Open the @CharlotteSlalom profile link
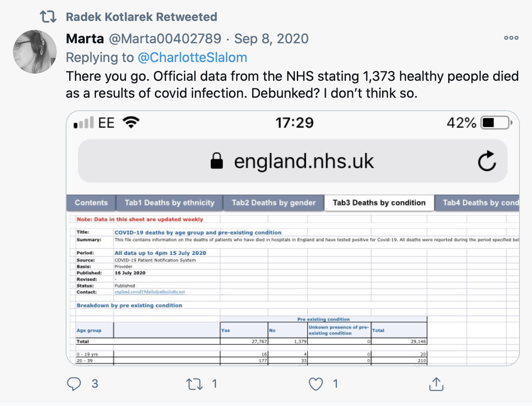Screen dimensions: 532x406 192,58
